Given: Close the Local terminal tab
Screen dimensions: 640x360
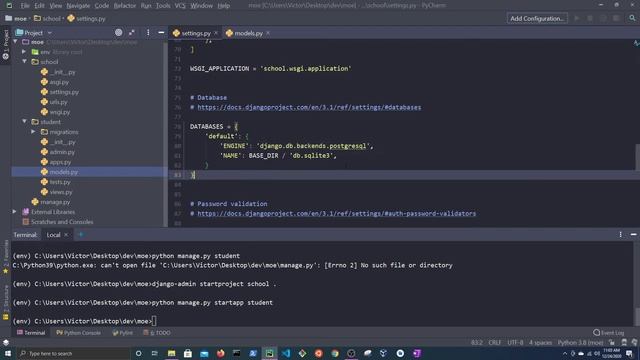Looking at the screenshot, I should [66, 235].
